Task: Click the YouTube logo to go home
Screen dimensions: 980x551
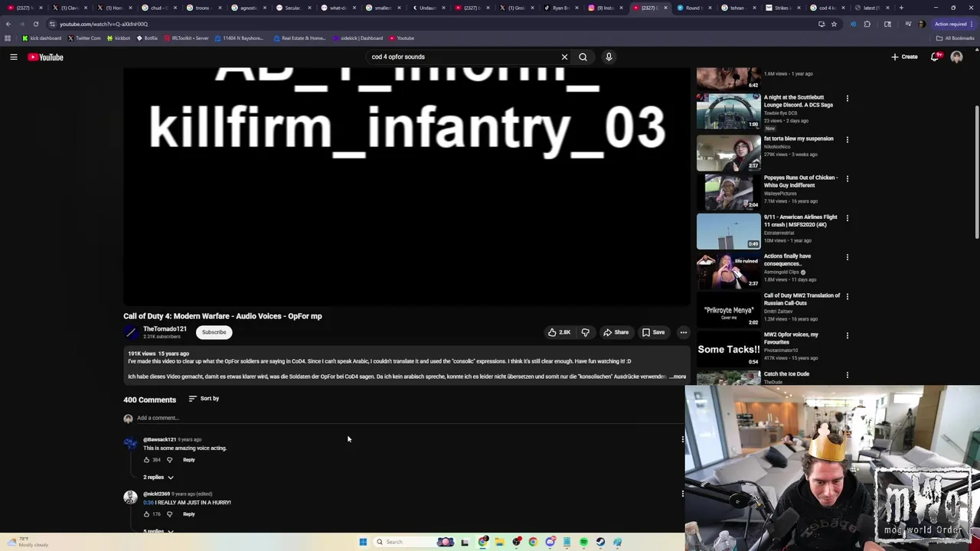Action: [46, 57]
